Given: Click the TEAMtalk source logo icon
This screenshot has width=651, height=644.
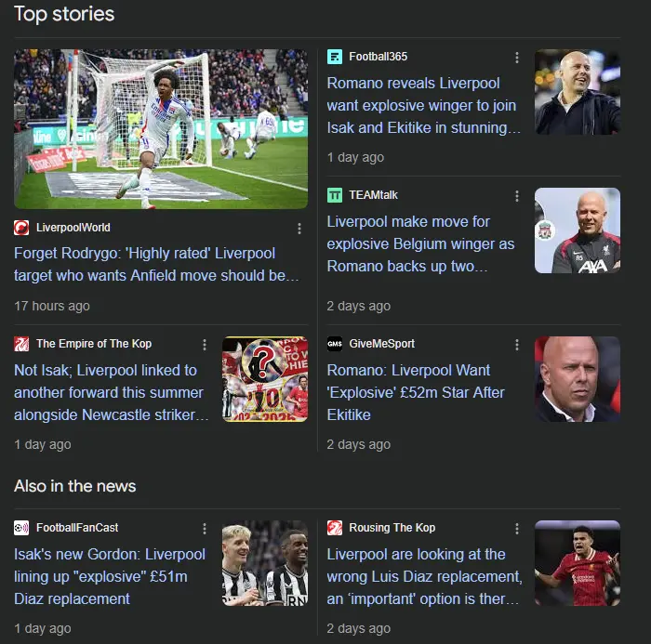Looking at the screenshot, I should tap(335, 195).
